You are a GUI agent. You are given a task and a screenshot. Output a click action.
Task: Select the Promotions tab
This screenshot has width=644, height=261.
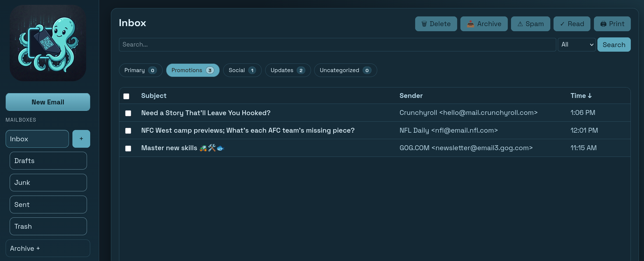click(193, 70)
